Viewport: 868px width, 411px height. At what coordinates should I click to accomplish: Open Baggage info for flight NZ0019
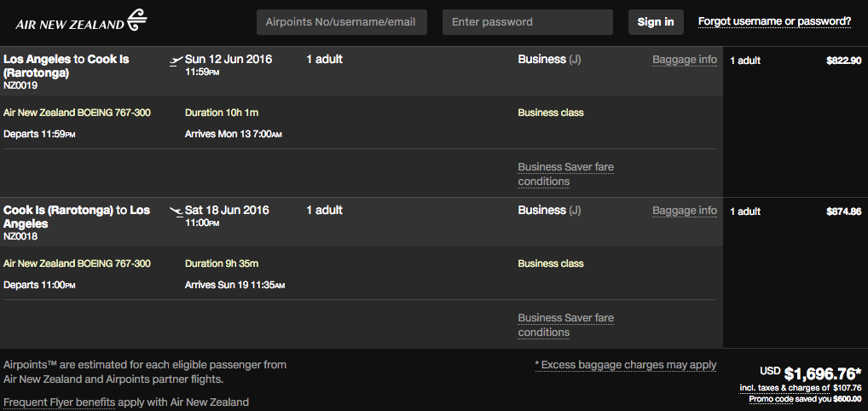click(685, 60)
